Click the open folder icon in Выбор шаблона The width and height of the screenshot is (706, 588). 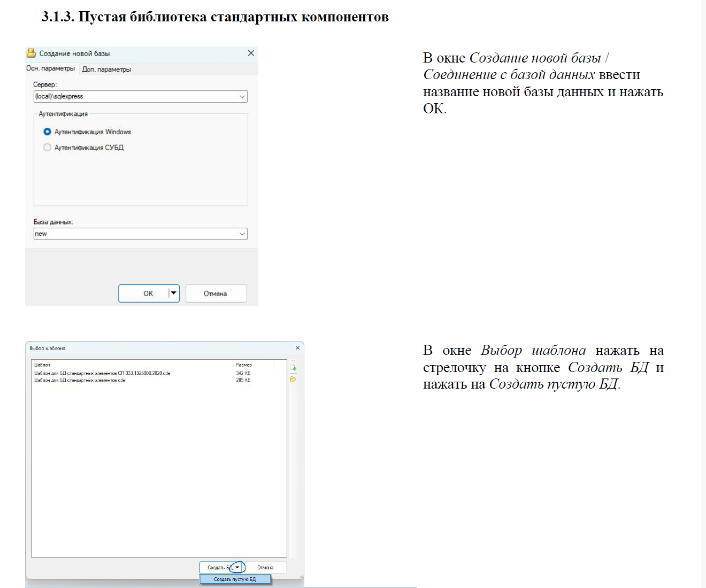(x=293, y=379)
